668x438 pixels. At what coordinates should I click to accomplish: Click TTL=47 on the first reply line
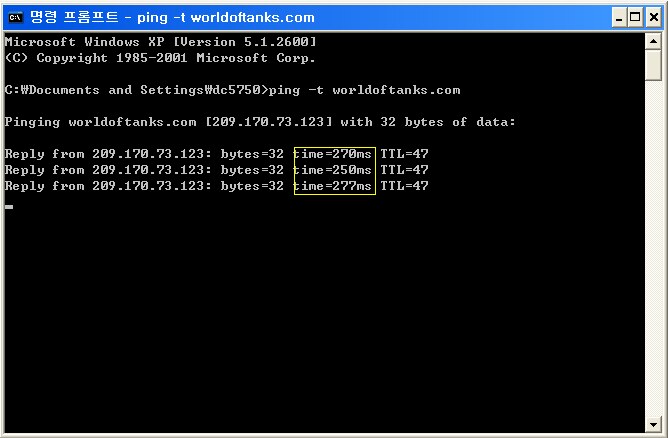[x=404, y=154]
